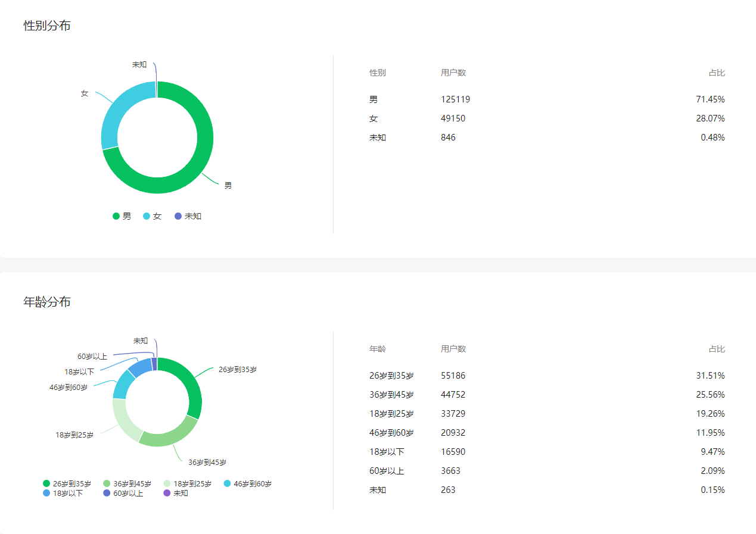Click the 46岁到60岁 callout label beside age donut
Viewport: 756px width, 534px height.
pos(69,388)
